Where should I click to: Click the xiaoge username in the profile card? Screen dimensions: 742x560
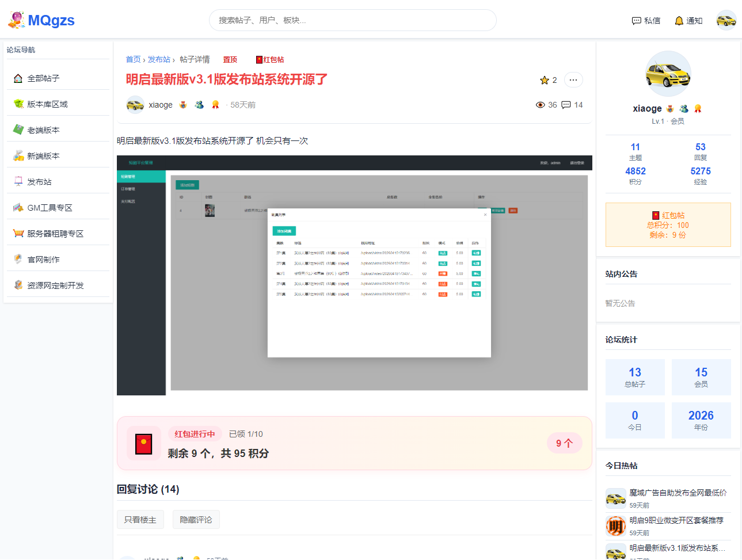tap(648, 109)
